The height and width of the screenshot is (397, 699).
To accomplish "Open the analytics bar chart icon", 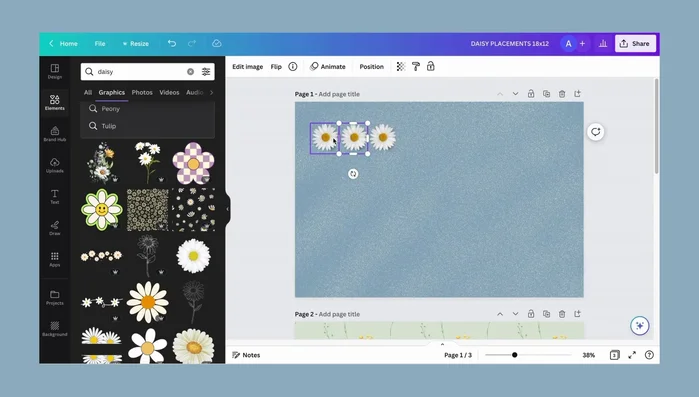I will click(x=603, y=43).
